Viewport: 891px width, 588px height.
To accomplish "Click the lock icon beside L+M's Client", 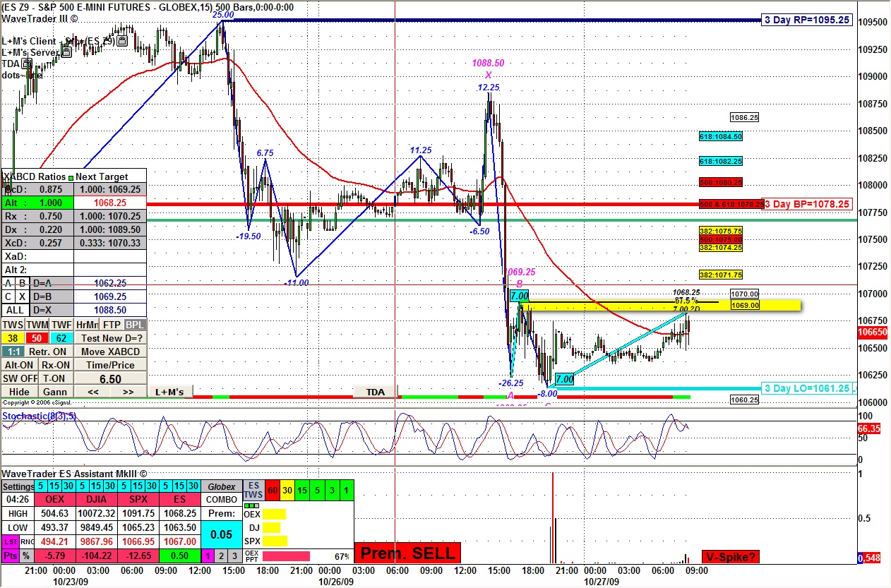I will [122, 41].
